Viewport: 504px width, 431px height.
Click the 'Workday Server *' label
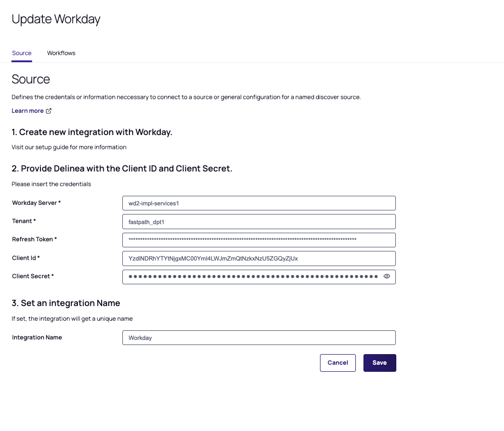(36, 203)
